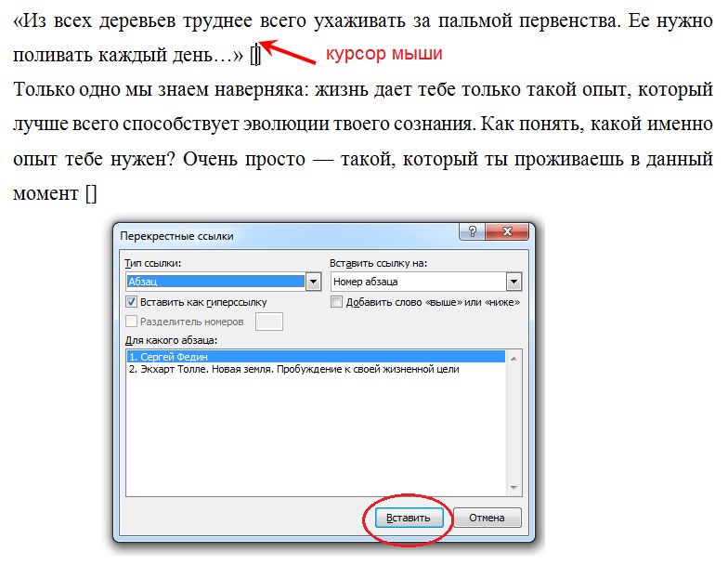The image size is (728, 565).
Task: Click the Разделитель номеров text field
Action: tap(269, 322)
